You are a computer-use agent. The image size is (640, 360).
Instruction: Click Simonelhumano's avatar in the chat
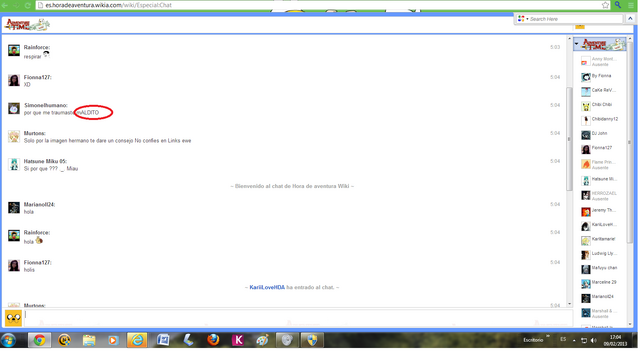point(14,108)
